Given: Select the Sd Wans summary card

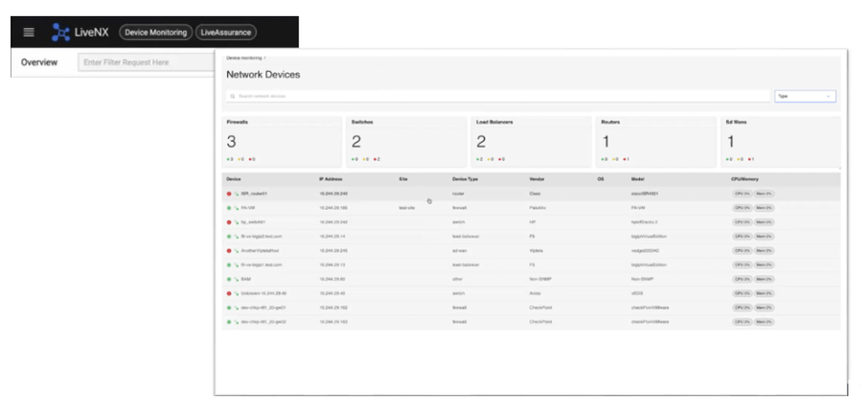Looking at the screenshot, I should point(781,142).
